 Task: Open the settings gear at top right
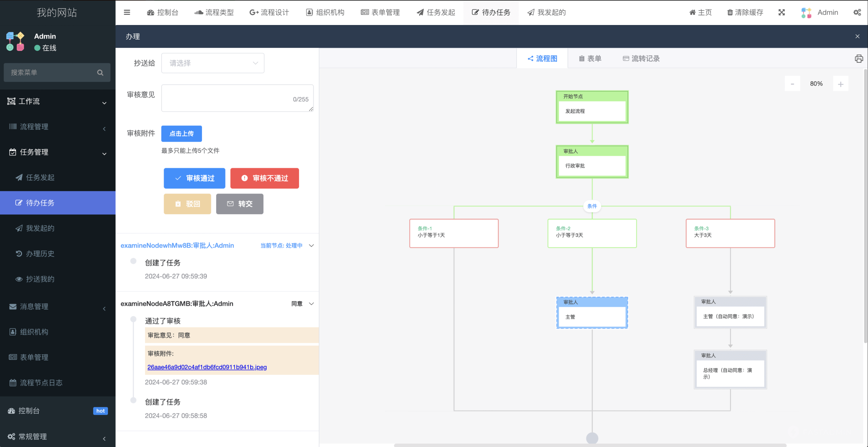[857, 12]
